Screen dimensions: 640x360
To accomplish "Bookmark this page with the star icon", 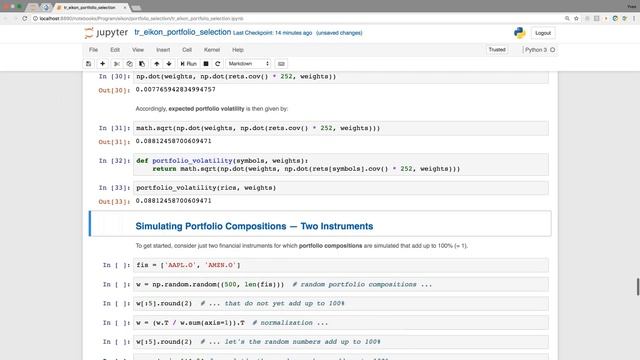I will tap(576, 18).
